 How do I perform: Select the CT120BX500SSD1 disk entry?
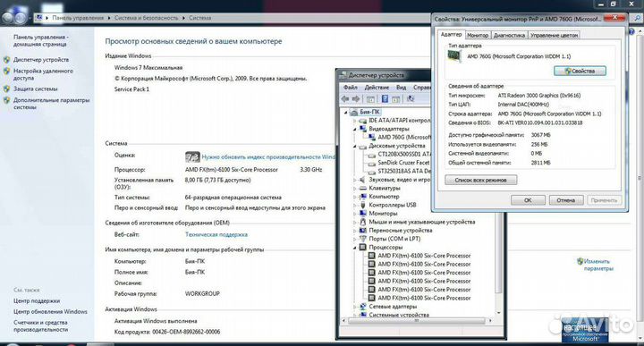[x=404, y=154]
